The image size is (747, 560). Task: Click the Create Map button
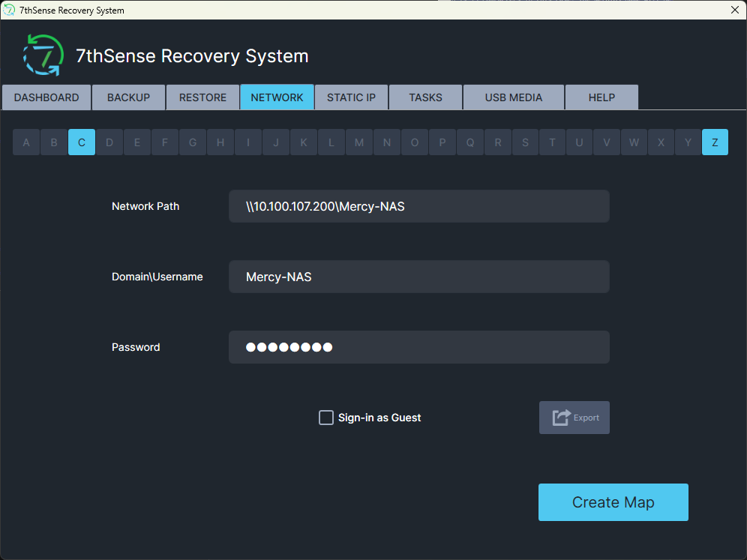(x=613, y=502)
